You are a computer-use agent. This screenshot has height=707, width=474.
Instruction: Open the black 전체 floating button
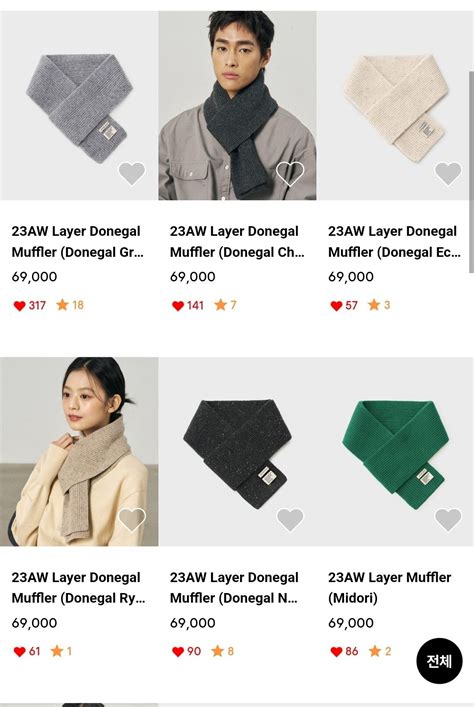tap(439, 661)
